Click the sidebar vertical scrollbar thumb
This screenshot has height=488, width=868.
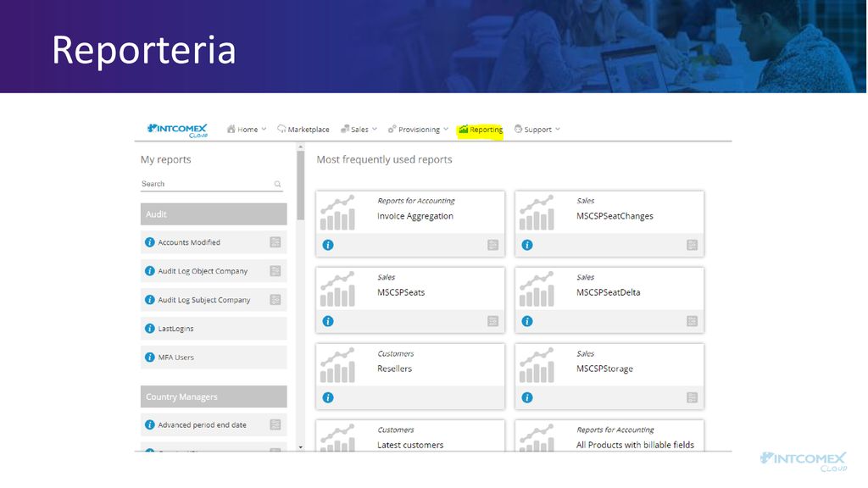click(301, 186)
